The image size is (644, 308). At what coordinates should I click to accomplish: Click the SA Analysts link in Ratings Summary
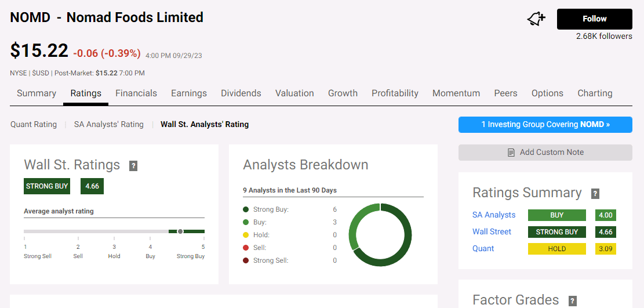(494, 215)
